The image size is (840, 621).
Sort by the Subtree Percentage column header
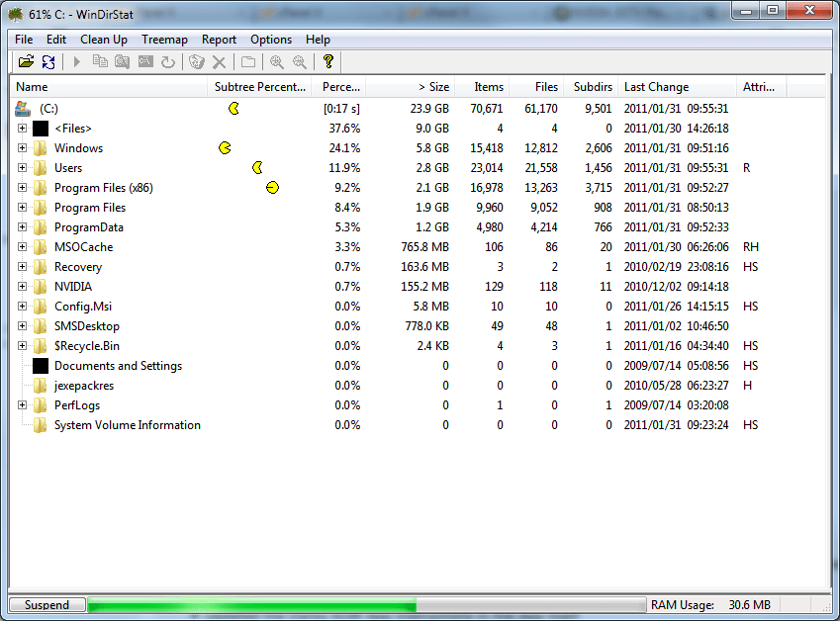click(259, 87)
